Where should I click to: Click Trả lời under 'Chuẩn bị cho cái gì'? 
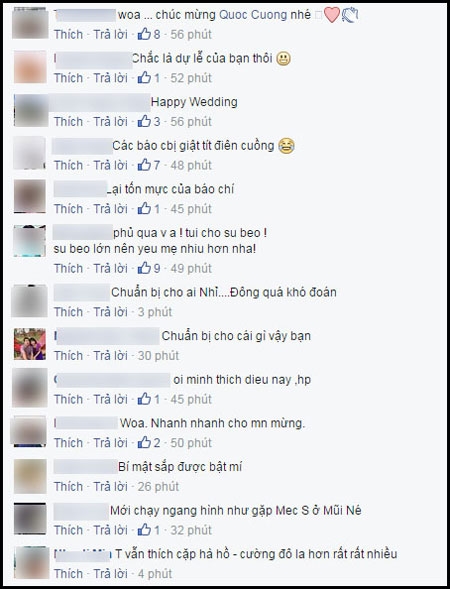(110, 355)
